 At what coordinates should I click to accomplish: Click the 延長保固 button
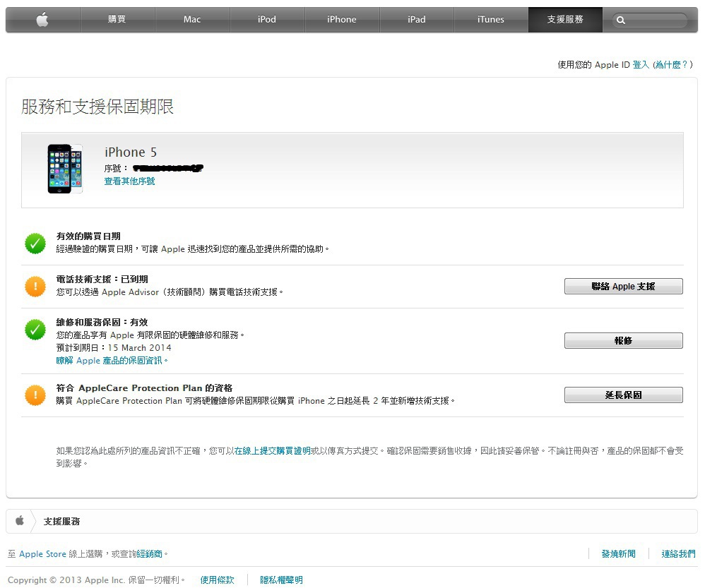(x=624, y=395)
